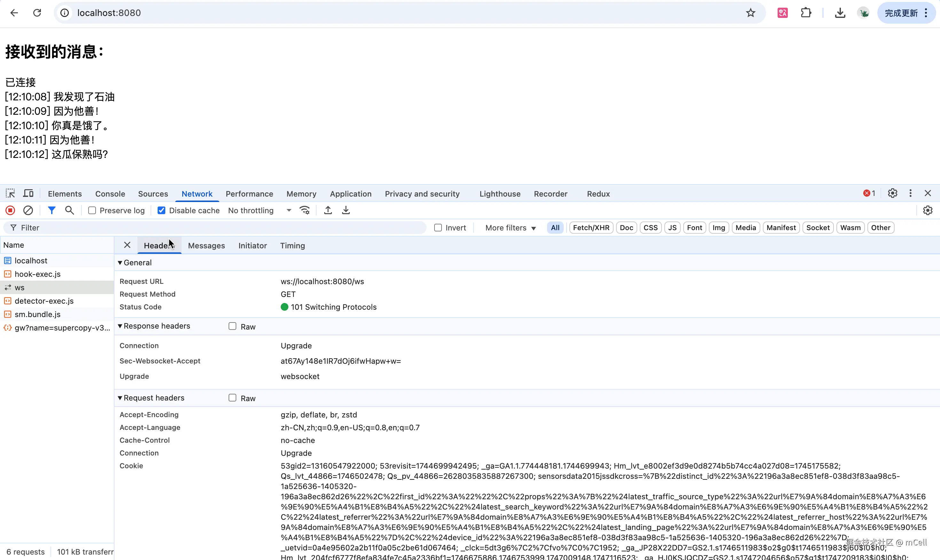Switch to the Messages tab
940x560 pixels.
pyautogui.click(x=206, y=246)
